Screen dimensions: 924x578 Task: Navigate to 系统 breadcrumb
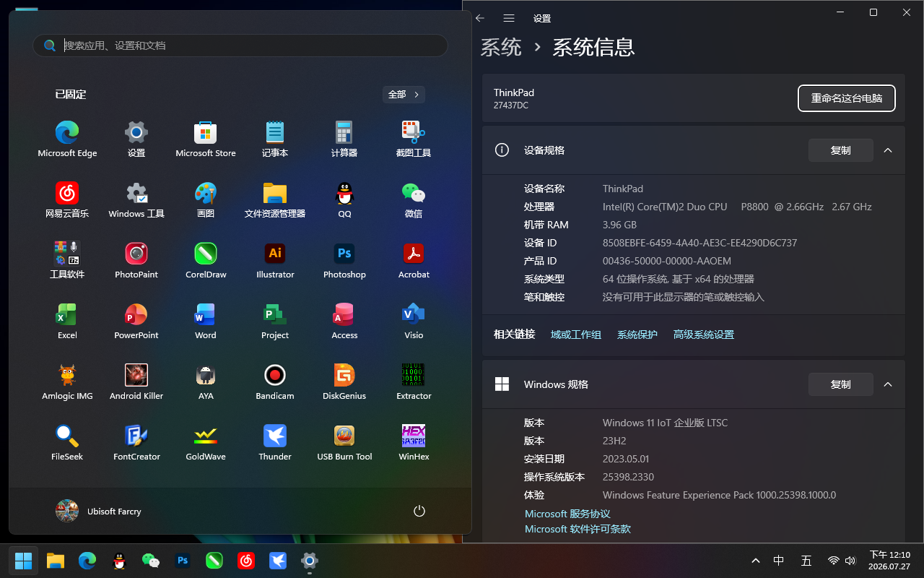click(501, 48)
